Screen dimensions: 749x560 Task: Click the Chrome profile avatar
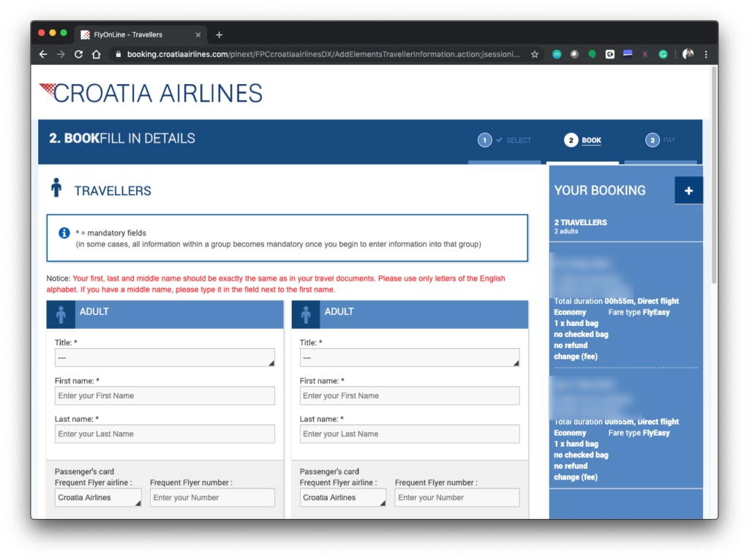pos(688,54)
